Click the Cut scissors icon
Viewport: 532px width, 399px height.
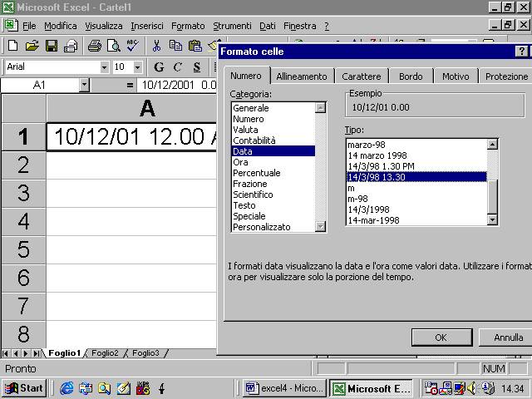[x=156, y=46]
